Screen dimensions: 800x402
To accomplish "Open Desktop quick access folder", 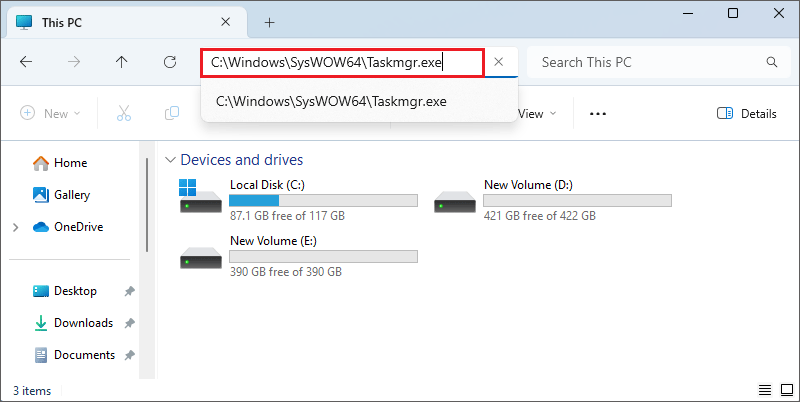I will tap(64, 291).
